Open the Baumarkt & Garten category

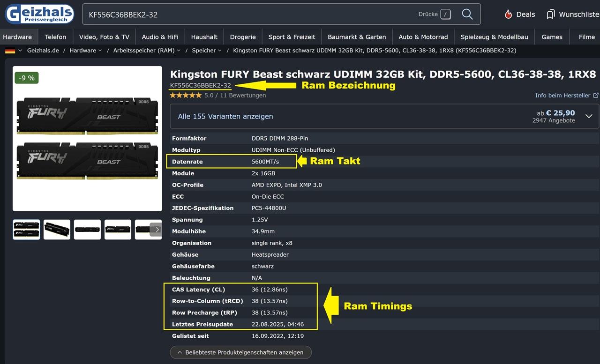[357, 37]
